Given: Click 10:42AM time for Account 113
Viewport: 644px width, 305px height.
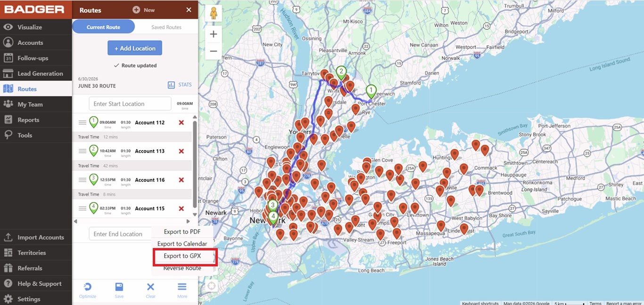Looking at the screenshot, I should tap(107, 151).
